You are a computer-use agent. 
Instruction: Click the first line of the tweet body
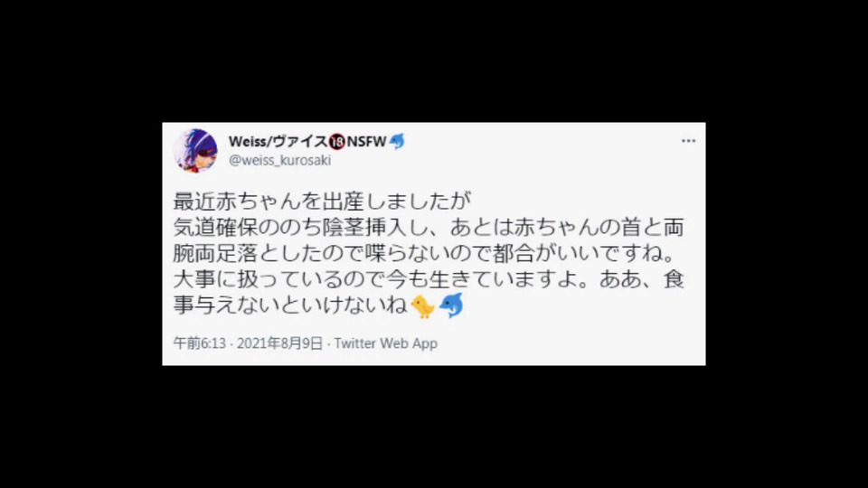click(x=322, y=201)
